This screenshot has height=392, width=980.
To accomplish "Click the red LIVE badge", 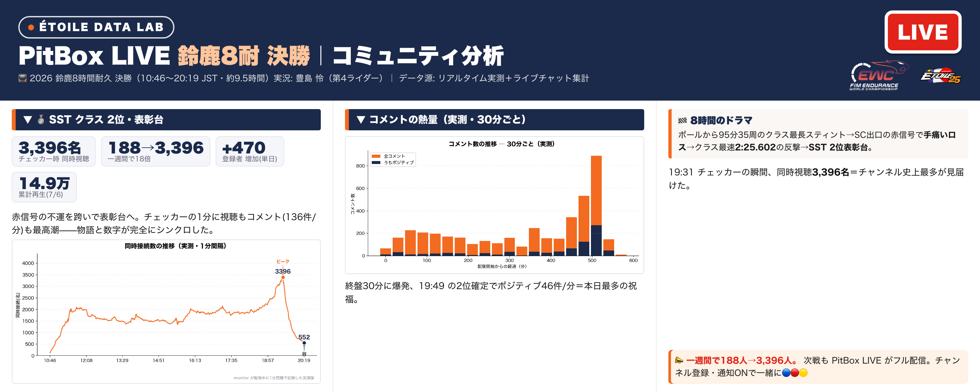I will point(923,32).
